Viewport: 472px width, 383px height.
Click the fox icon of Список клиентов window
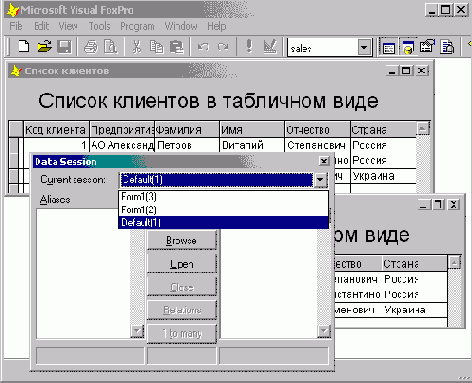pyautogui.click(x=15, y=71)
